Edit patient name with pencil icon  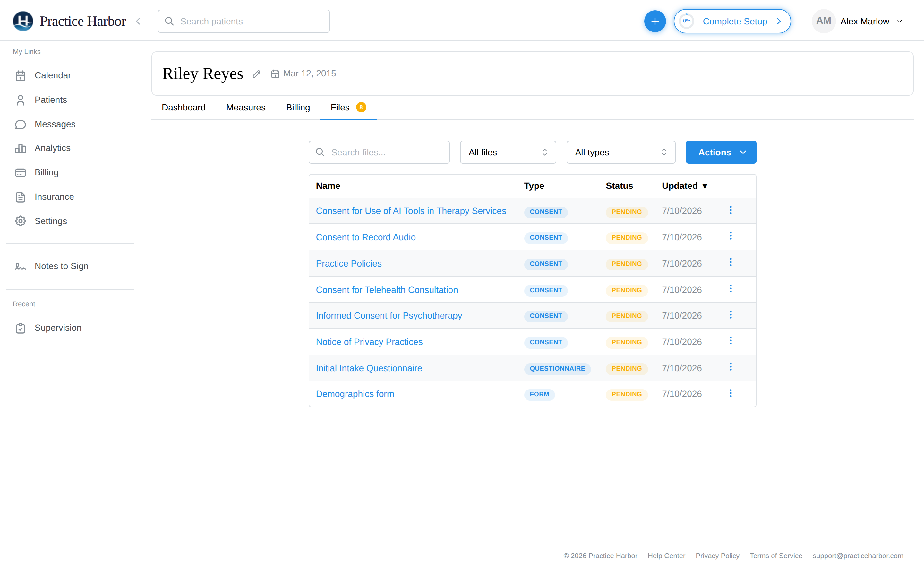[257, 74]
